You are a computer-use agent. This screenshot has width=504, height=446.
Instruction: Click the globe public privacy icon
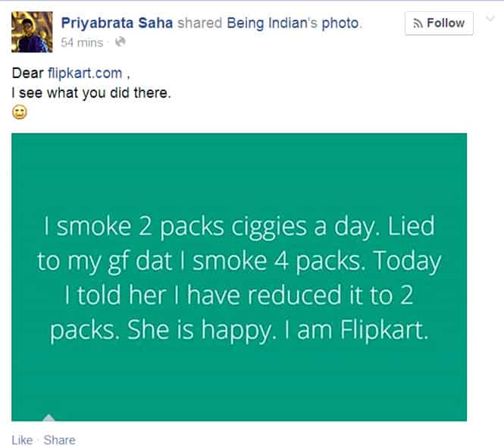pos(121,42)
